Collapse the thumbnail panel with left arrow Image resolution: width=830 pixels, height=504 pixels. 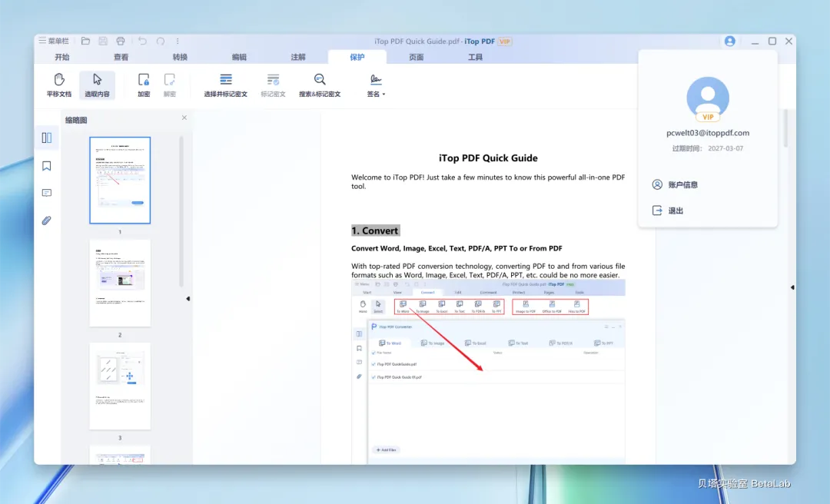click(x=188, y=299)
